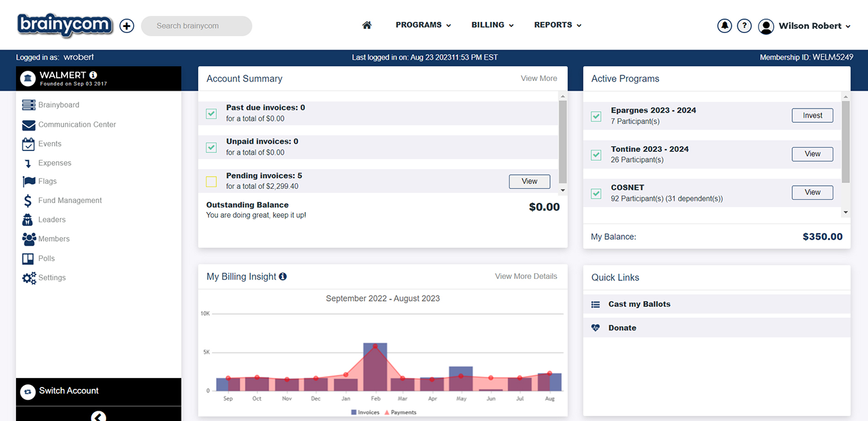868x421 pixels.
Task: Click the Invest button for Epargnes
Action: 812,116
